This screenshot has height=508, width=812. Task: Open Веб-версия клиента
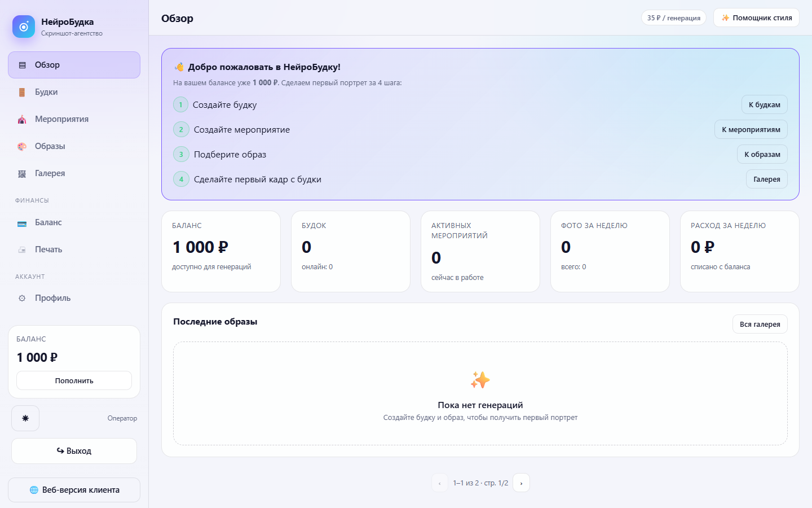[74, 490]
